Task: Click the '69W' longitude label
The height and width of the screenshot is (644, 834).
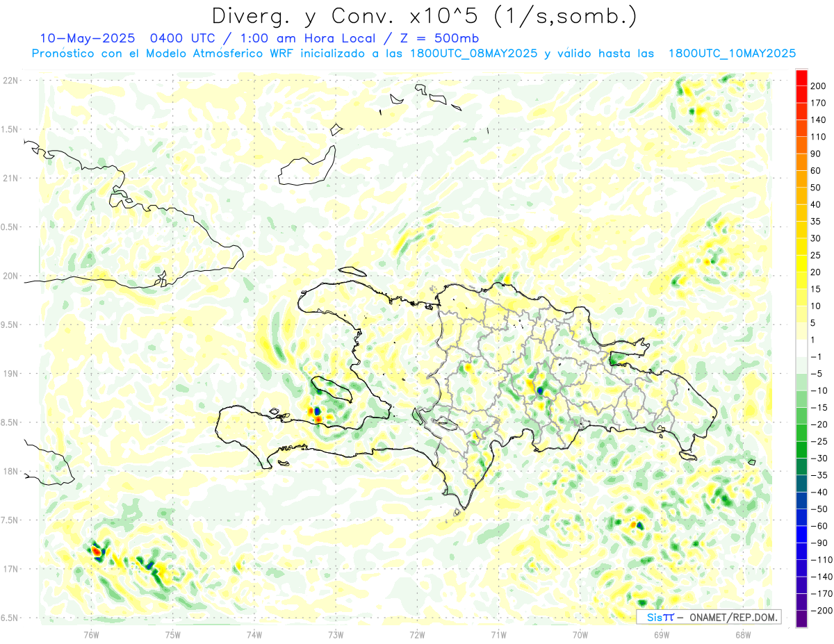Action: (x=662, y=634)
